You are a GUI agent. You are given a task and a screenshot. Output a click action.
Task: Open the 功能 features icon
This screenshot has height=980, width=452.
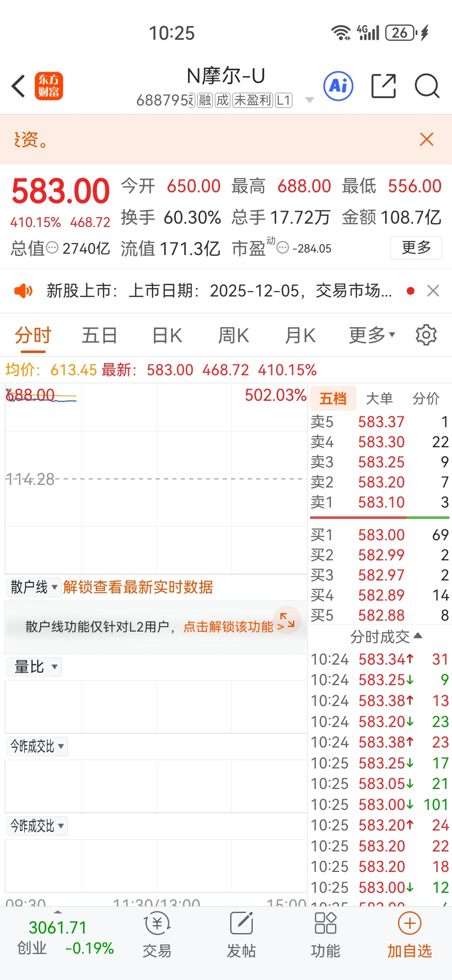pyautogui.click(x=326, y=934)
